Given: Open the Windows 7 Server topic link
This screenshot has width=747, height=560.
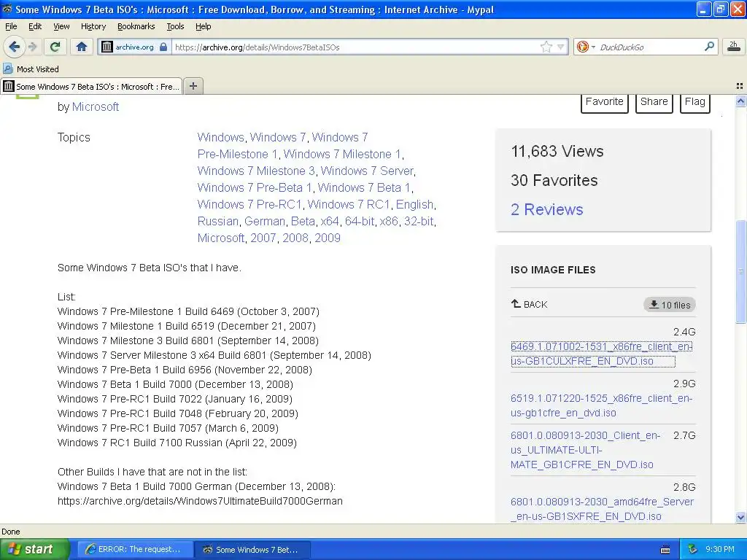Looking at the screenshot, I should point(367,171).
